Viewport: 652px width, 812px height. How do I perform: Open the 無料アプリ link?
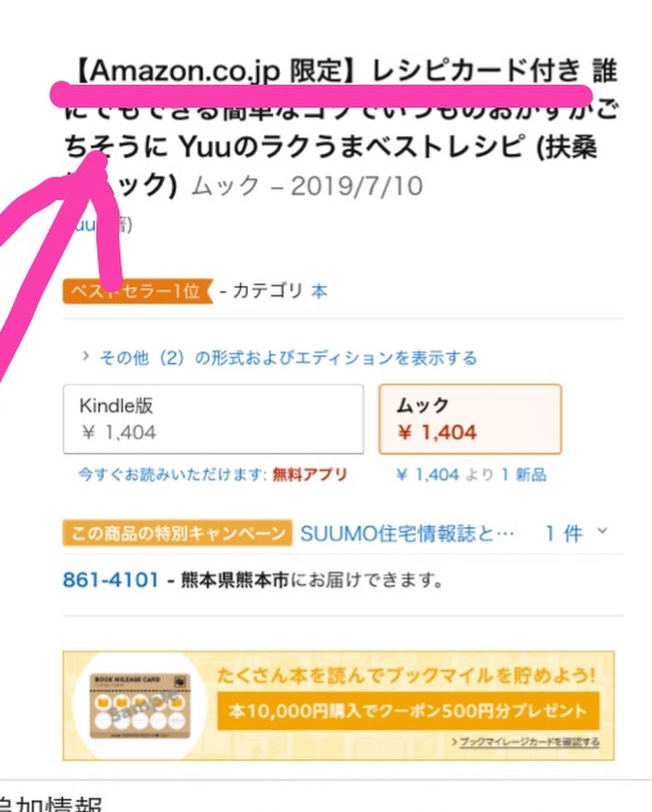click(310, 475)
